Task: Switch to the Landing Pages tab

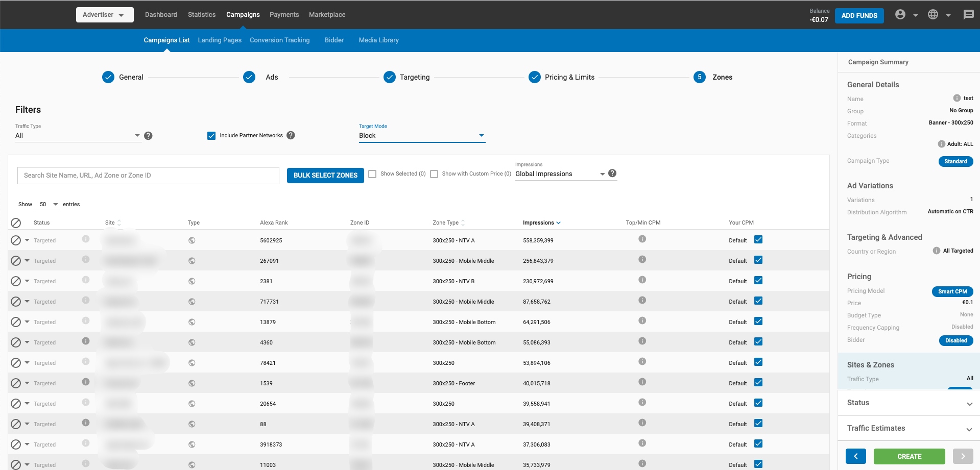Action: [x=220, y=40]
